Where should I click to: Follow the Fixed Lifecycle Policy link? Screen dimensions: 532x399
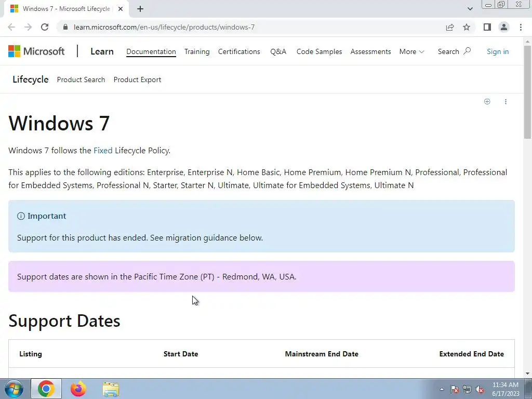tap(103, 150)
